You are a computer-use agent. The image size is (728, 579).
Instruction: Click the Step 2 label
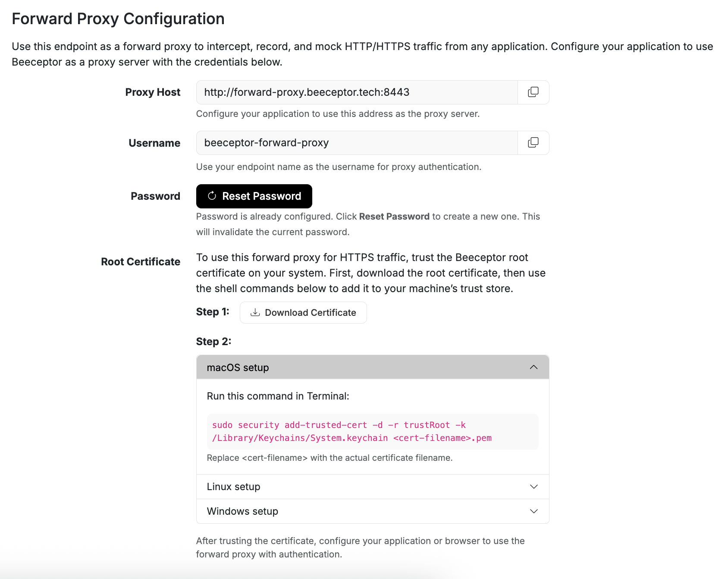(x=213, y=341)
